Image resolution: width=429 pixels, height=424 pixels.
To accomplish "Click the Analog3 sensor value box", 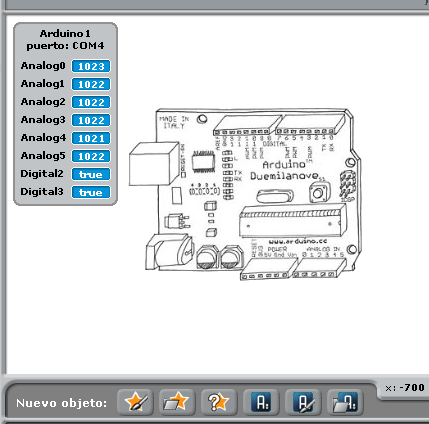I will [91, 120].
